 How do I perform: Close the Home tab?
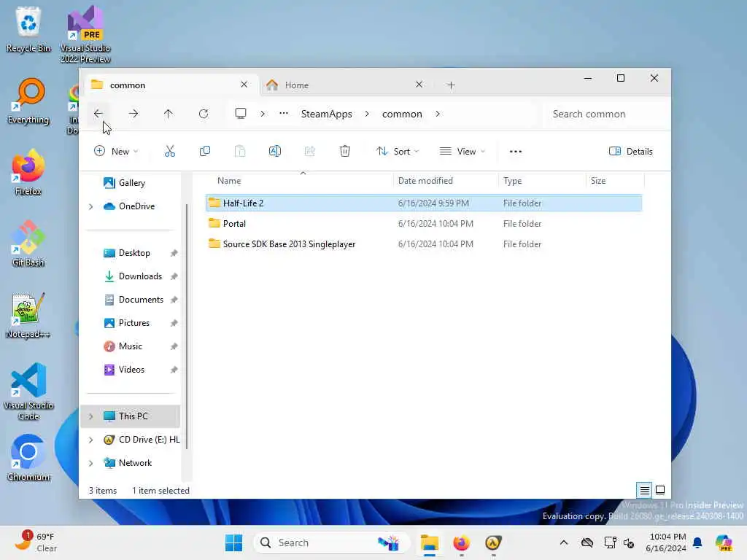tap(419, 85)
